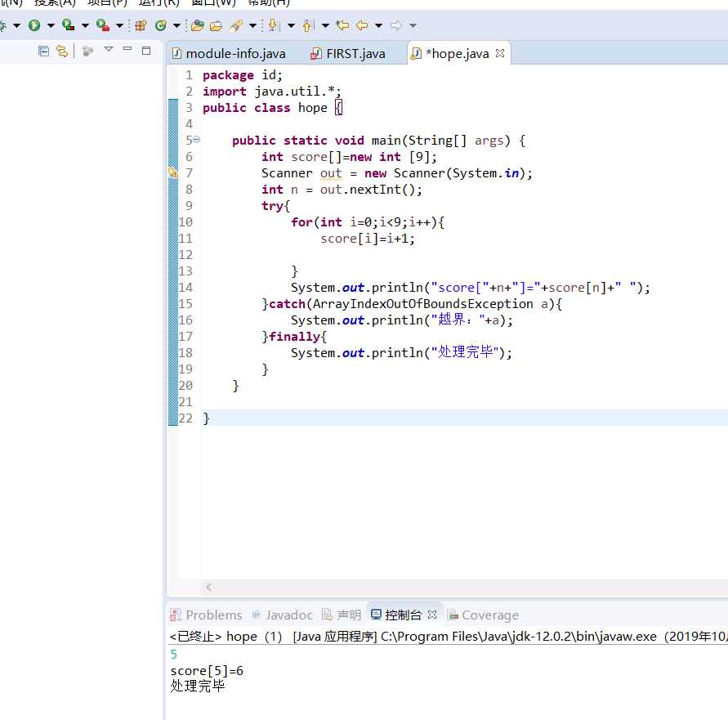The width and height of the screenshot is (728, 720).
Task: Click 'public class hope' on line 3
Action: point(265,108)
